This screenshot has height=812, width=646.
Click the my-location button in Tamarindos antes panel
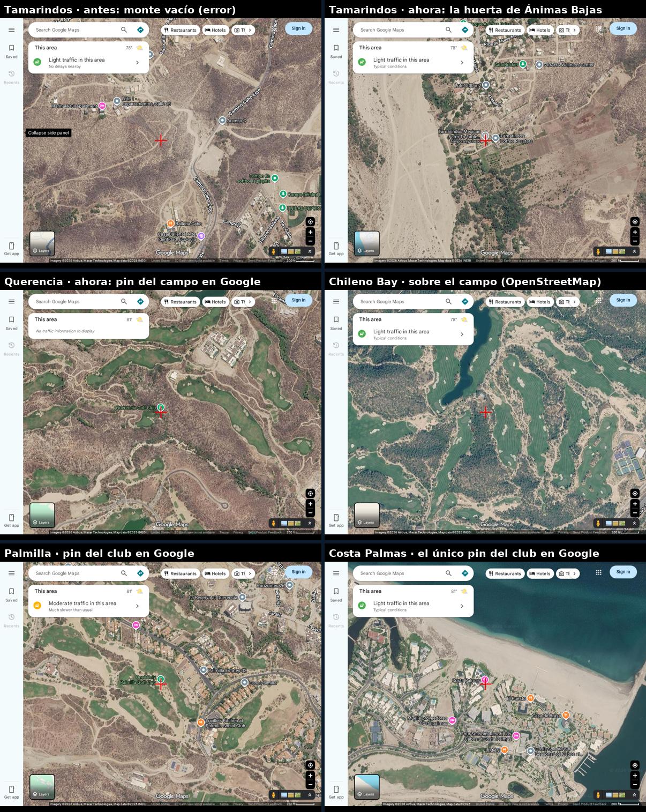pos(310,221)
